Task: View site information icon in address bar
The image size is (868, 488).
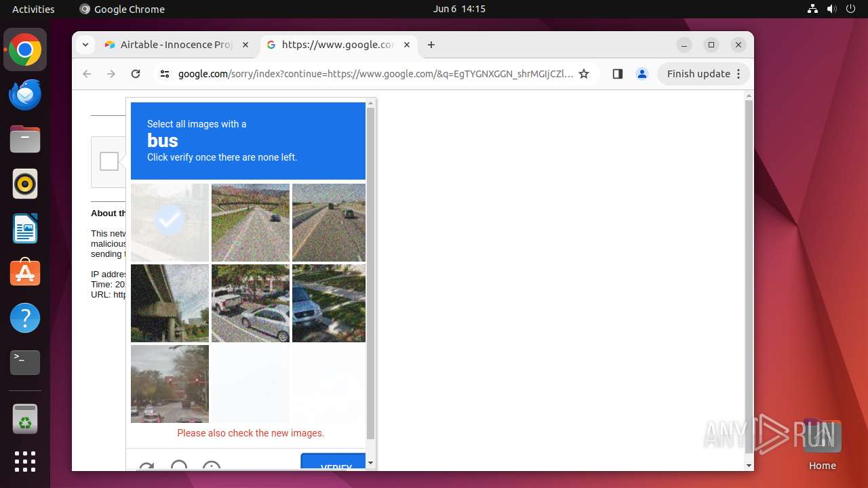Action: click(165, 74)
